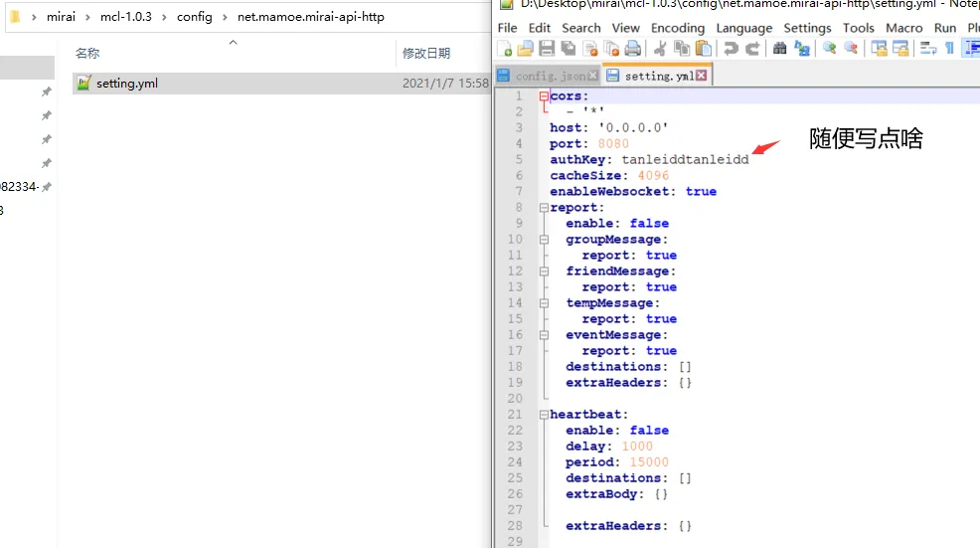Image resolution: width=980 pixels, height=548 pixels.
Task: Toggle Show All Characters pilcrow button
Action: point(949,48)
